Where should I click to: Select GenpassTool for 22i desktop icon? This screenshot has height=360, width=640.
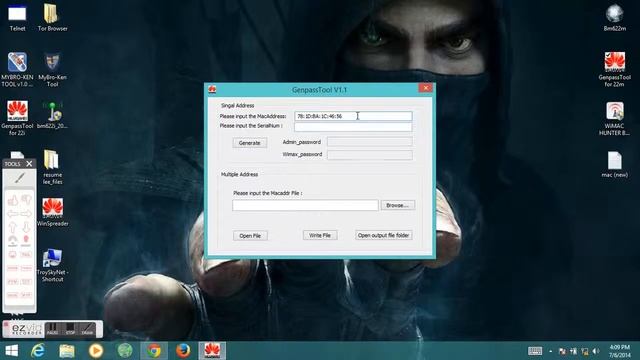tap(17, 118)
